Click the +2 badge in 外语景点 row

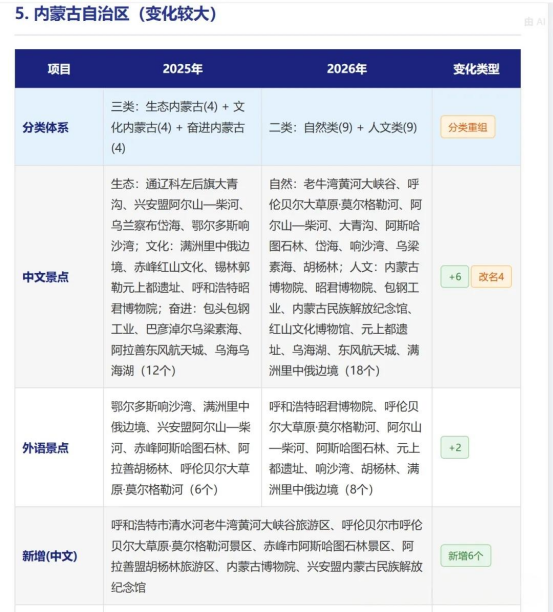(x=454, y=447)
